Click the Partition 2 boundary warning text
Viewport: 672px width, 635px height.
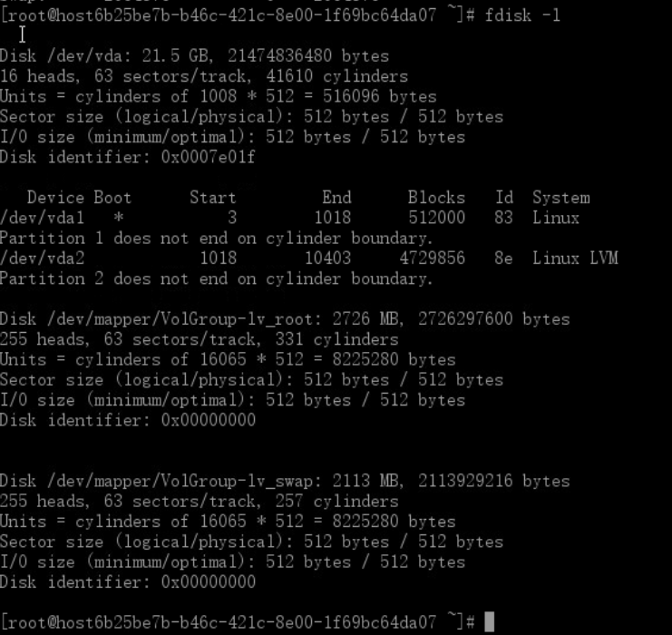click(x=217, y=278)
